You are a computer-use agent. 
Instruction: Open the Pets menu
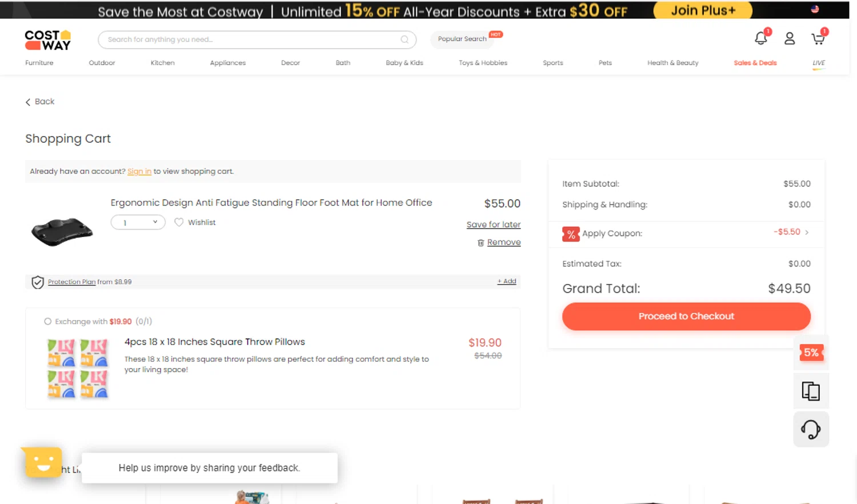pyautogui.click(x=606, y=63)
